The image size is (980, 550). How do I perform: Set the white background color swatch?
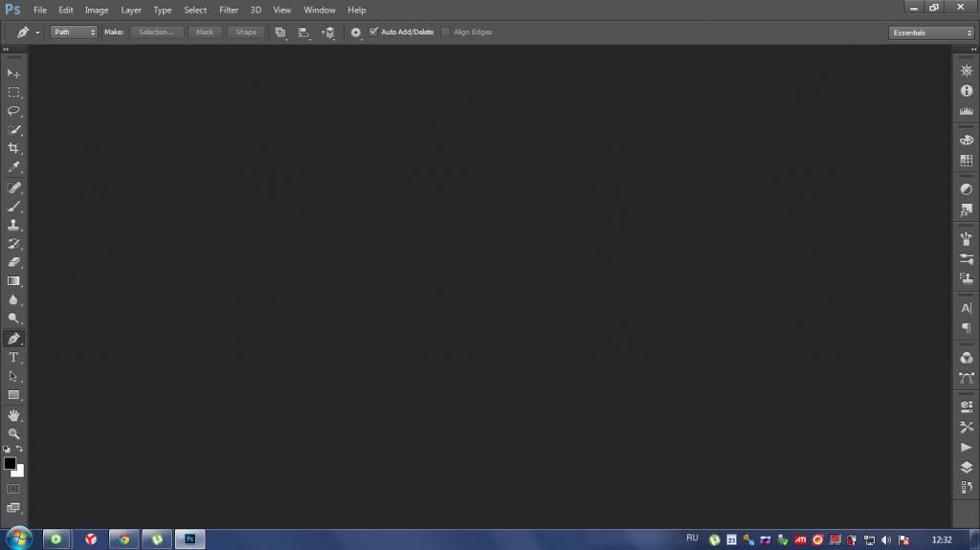point(20,473)
